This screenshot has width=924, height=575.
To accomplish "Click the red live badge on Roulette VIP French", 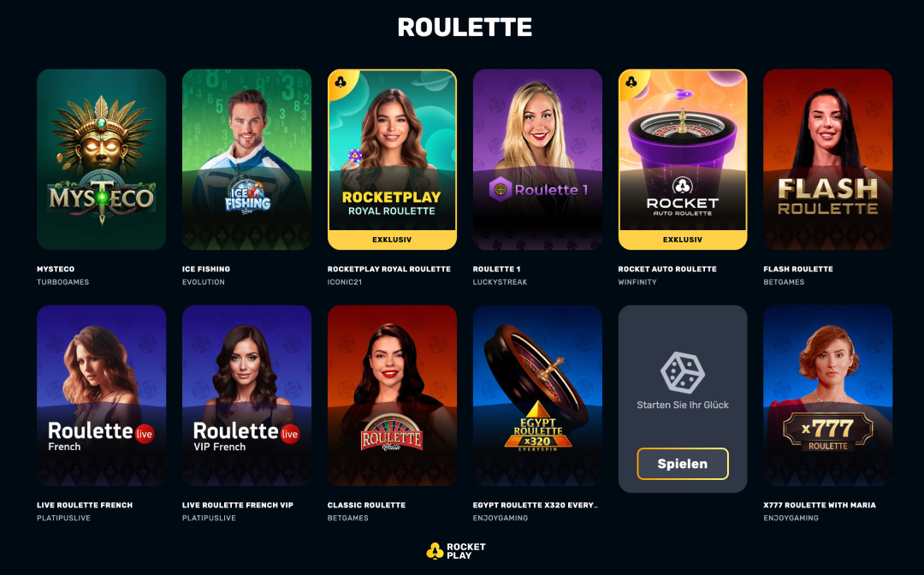I will [x=289, y=434].
